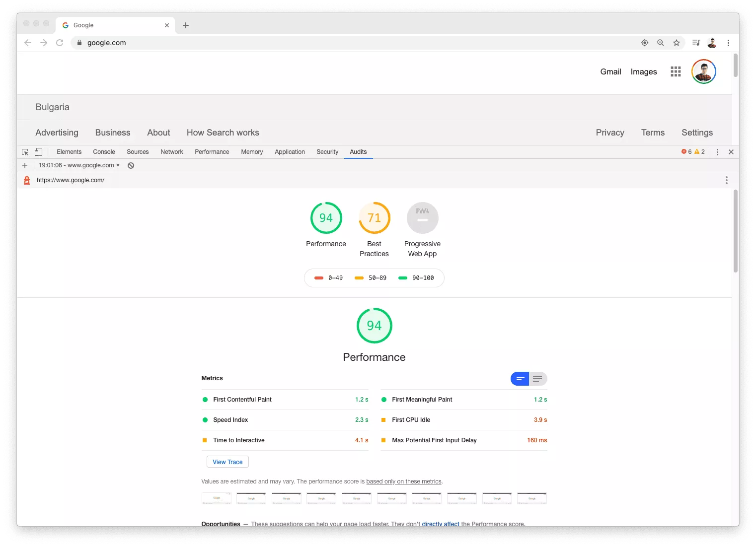The height and width of the screenshot is (547, 756).
Task: Open How Search works link
Action: coord(223,133)
